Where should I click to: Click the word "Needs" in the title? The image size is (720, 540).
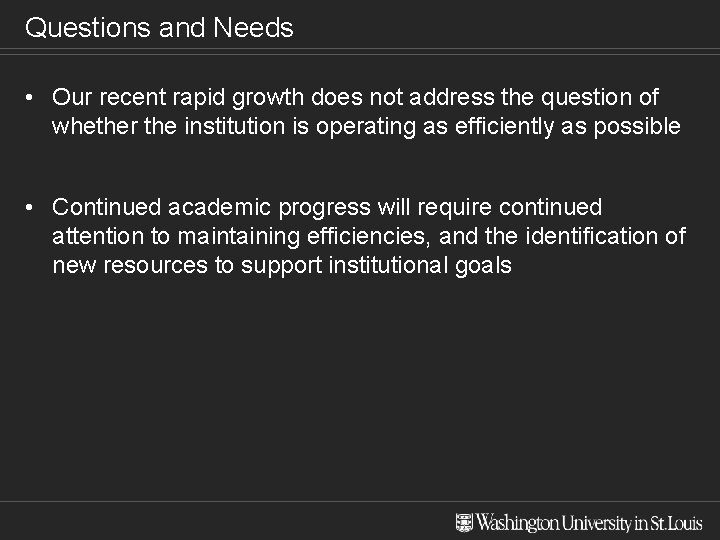click(x=253, y=28)
